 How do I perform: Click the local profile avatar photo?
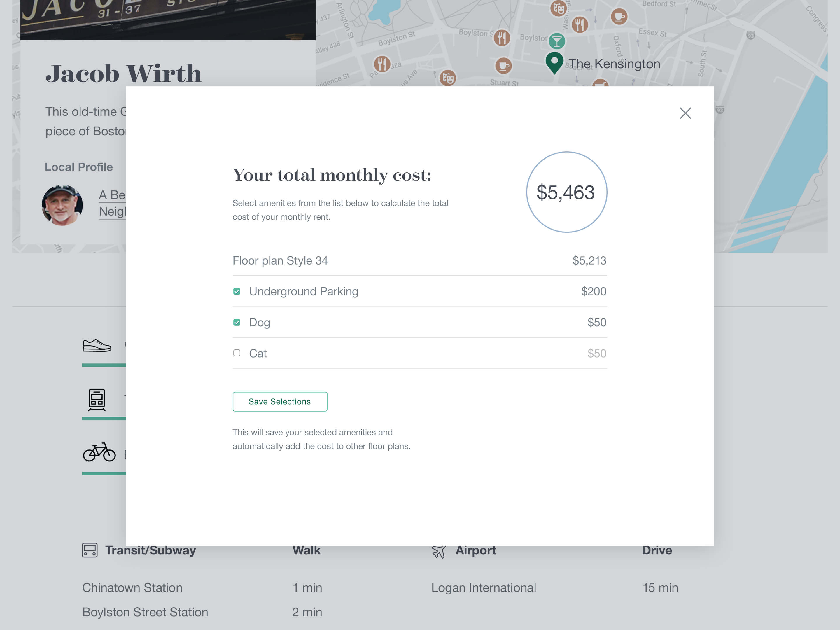click(62, 205)
